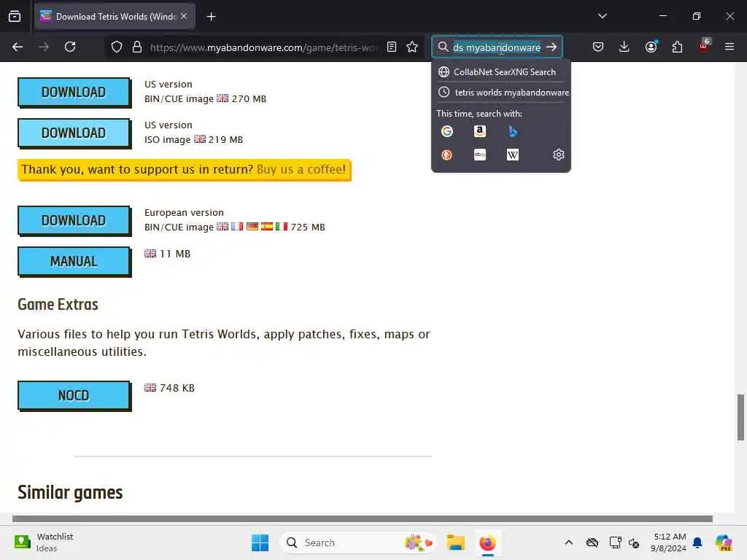Open a new tab with plus button

(211, 17)
